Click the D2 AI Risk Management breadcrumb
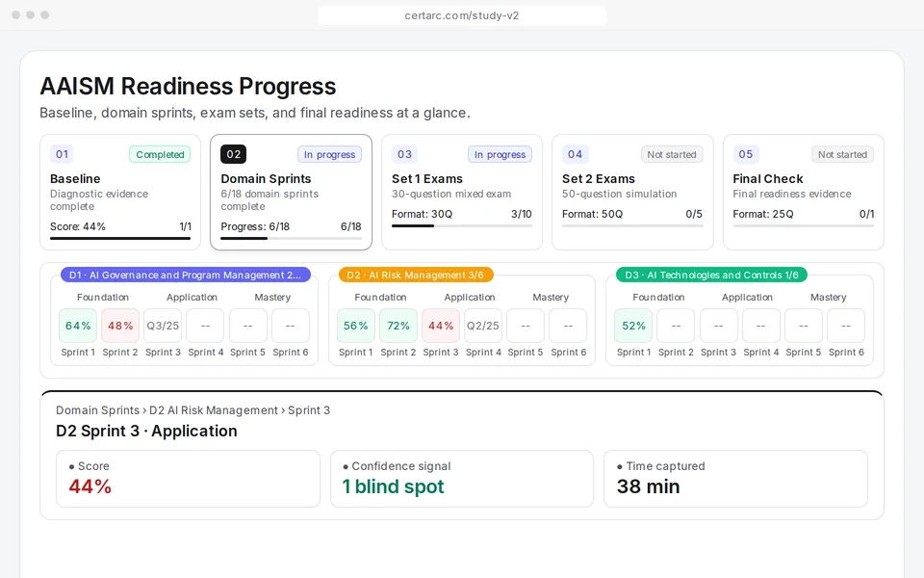Screen dimensions: 924x578 (214, 410)
